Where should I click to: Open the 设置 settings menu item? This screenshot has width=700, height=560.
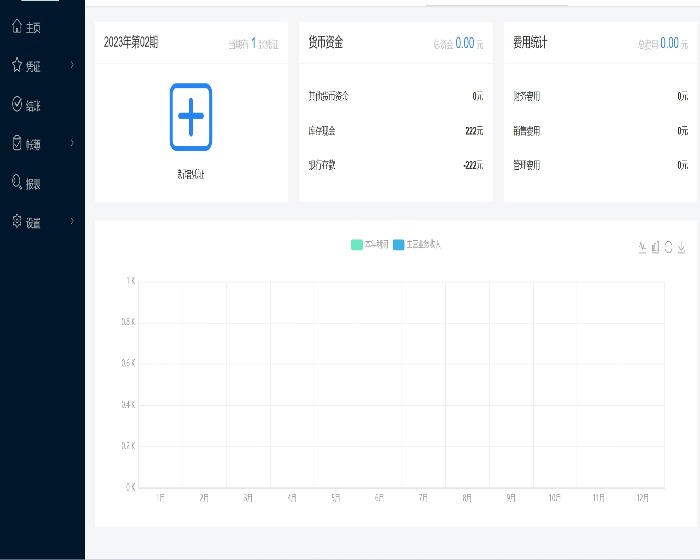(26, 221)
